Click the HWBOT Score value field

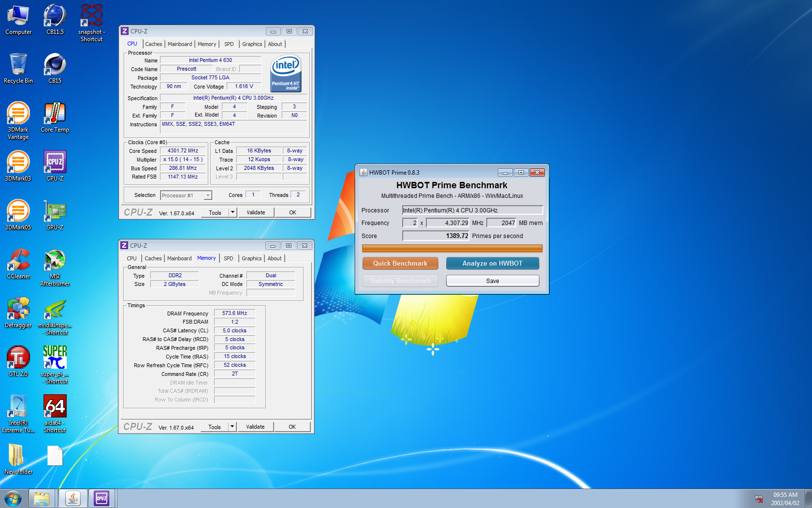point(436,236)
